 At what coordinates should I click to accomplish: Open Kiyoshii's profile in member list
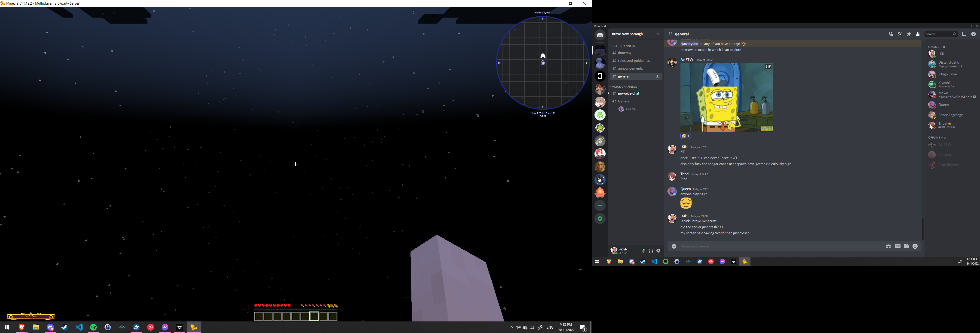point(952,84)
